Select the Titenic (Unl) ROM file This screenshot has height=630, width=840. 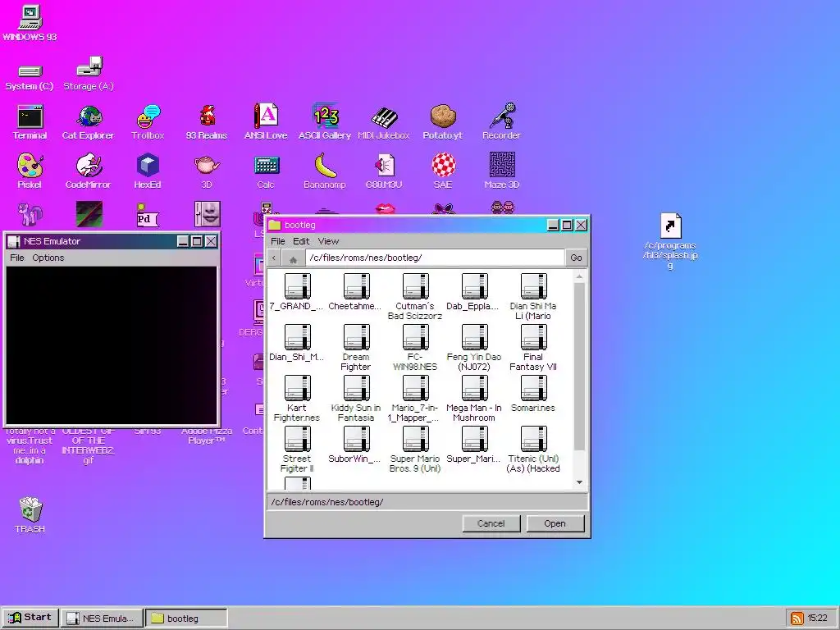[x=533, y=450]
